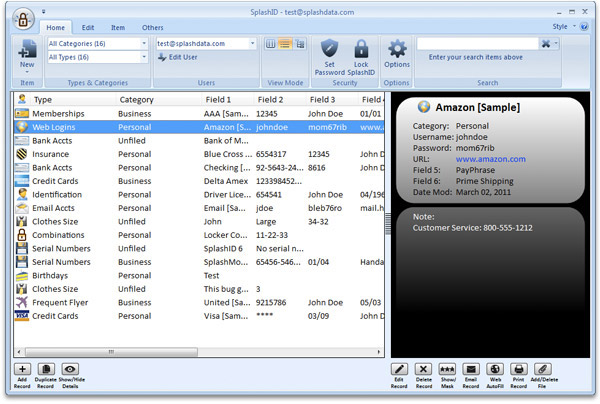This screenshot has width=600, height=404.
Task: Click the list scrollbar left arrow
Action: point(19,352)
